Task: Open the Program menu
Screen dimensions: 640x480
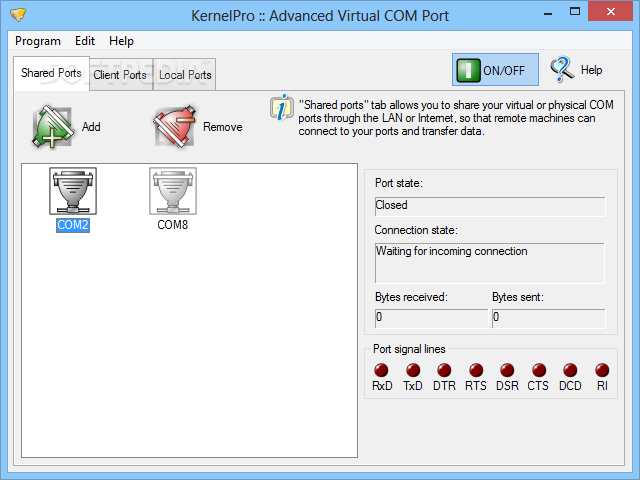Action: tap(38, 41)
